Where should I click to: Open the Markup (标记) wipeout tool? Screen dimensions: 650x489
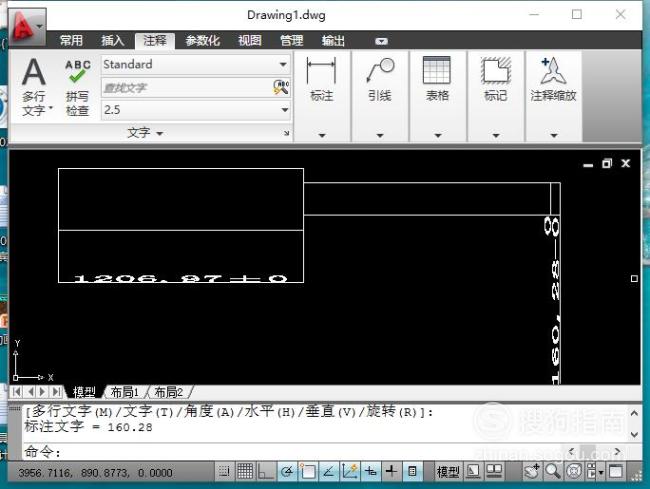click(x=496, y=80)
